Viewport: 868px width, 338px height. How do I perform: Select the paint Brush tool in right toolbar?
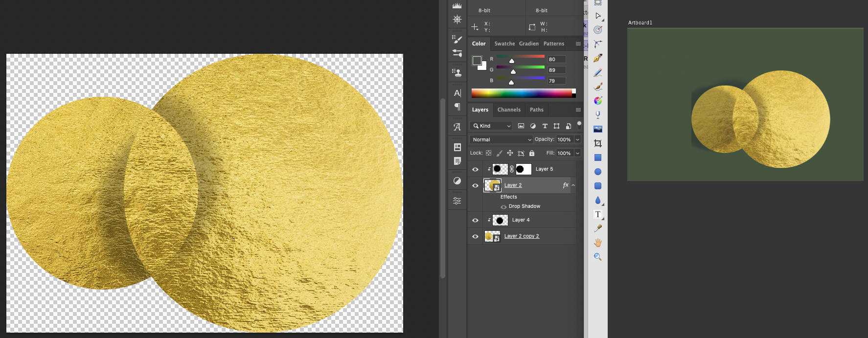coord(598,87)
